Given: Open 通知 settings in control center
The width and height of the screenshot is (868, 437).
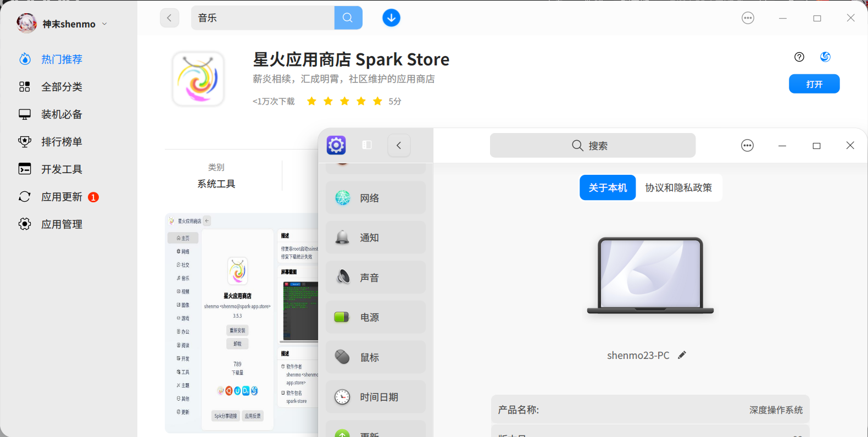Looking at the screenshot, I should pos(376,237).
